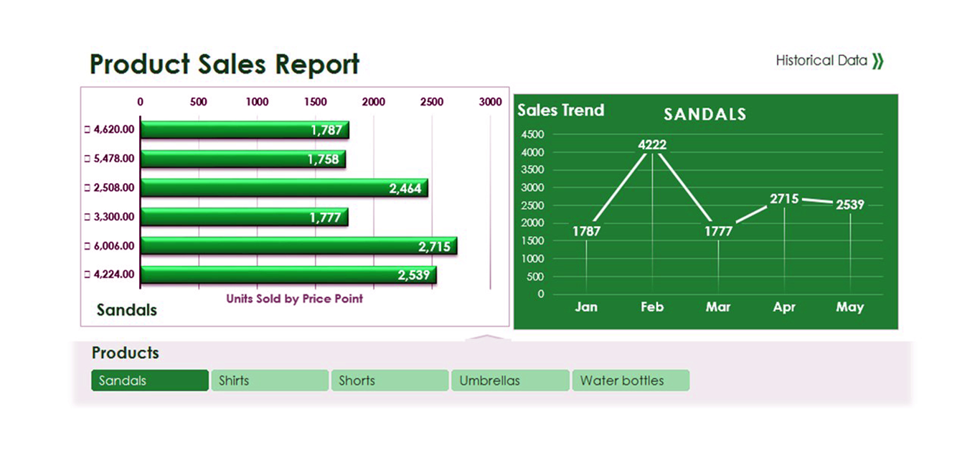The image size is (980, 465).
Task: Select the bar with value 2,539
Action: coord(288,275)
